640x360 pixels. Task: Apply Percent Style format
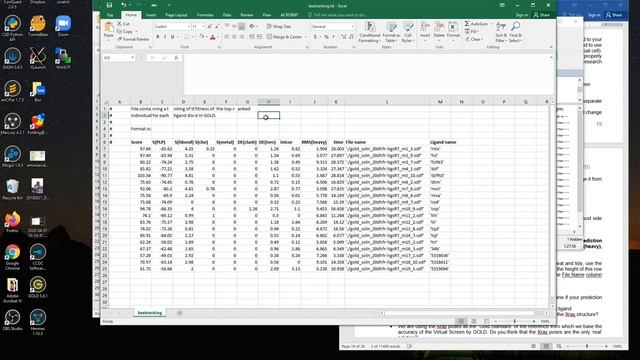click(326, 37)
